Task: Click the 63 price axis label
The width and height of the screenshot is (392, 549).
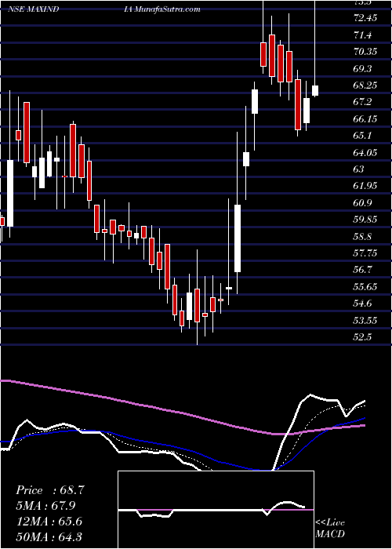Action: coord(359,169)
